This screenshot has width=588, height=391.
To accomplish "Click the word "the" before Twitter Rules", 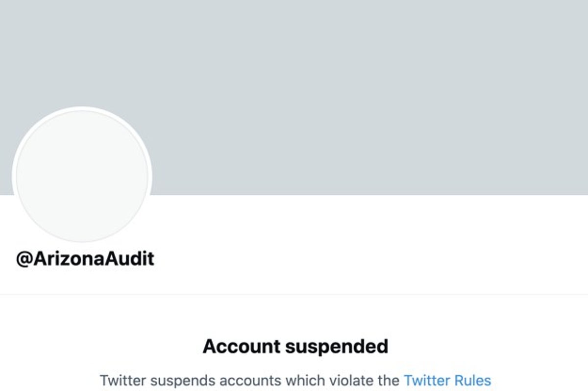I will 389,380.
